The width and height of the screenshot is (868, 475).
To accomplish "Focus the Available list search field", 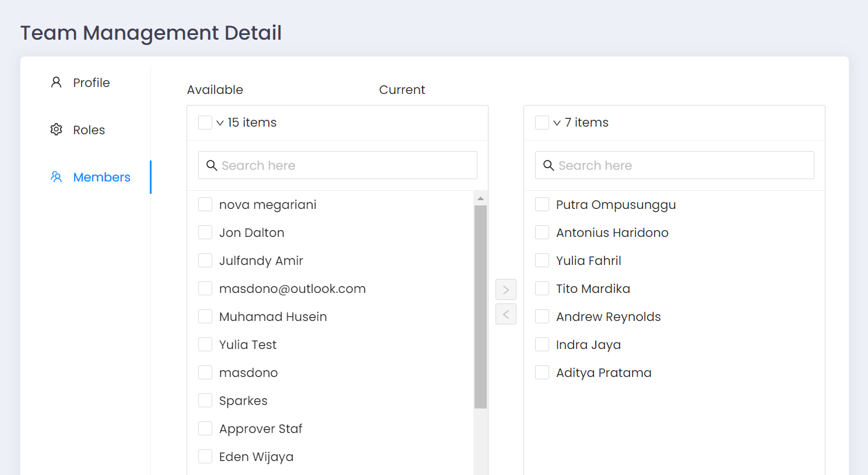I will (338, 165).
